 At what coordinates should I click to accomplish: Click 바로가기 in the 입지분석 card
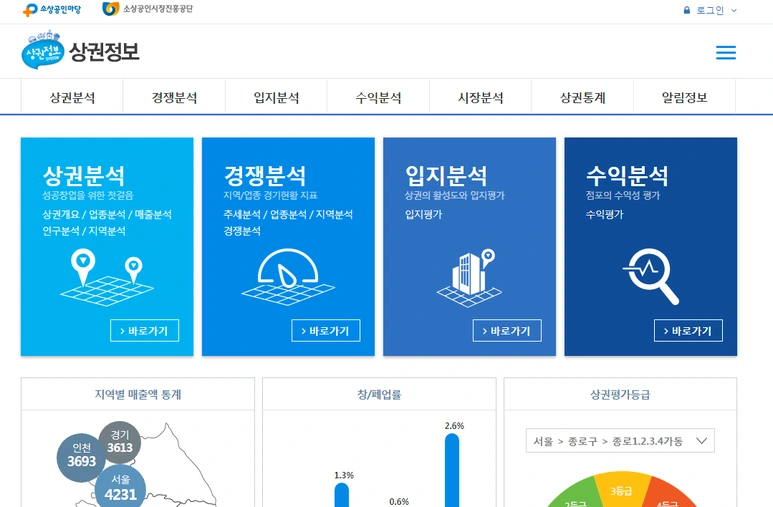(507, 330)
